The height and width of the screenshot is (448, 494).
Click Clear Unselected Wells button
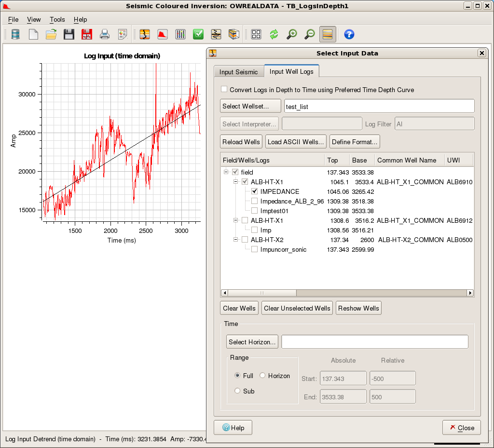[x=297, y=308]
